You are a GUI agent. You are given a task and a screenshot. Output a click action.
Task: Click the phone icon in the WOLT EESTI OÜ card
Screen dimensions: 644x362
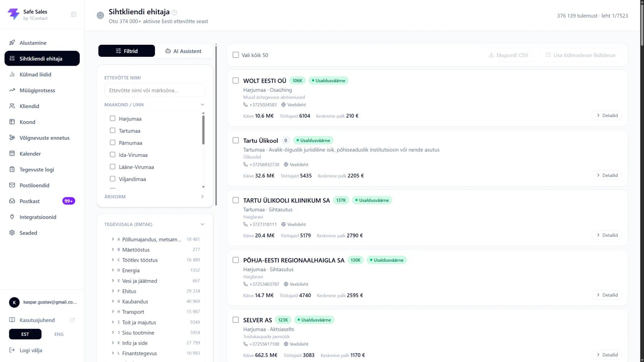coord(245,105)
